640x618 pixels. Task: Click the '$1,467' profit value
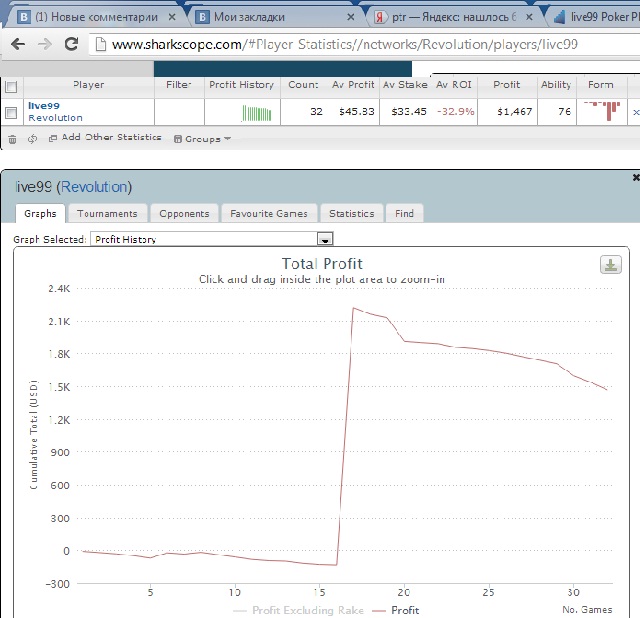point(514,111)
